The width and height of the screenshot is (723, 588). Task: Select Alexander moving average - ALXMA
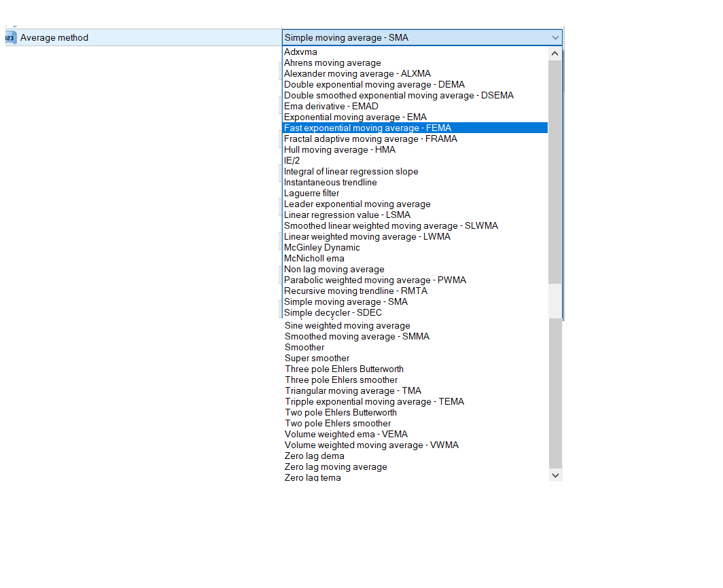coord(357,74)
